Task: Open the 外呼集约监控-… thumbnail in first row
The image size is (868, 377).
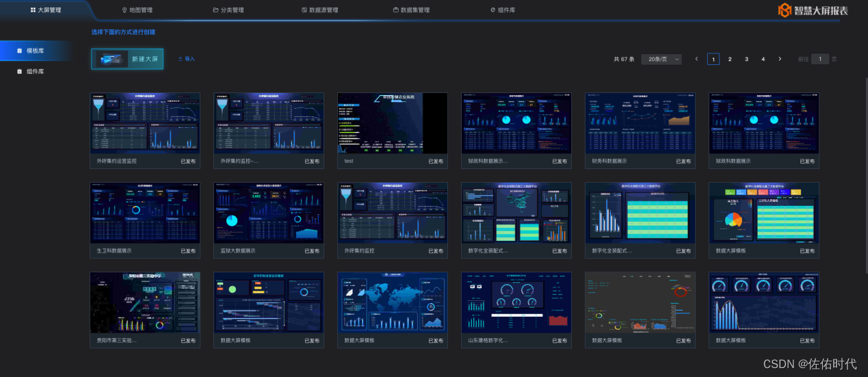Action: point(269,123)
